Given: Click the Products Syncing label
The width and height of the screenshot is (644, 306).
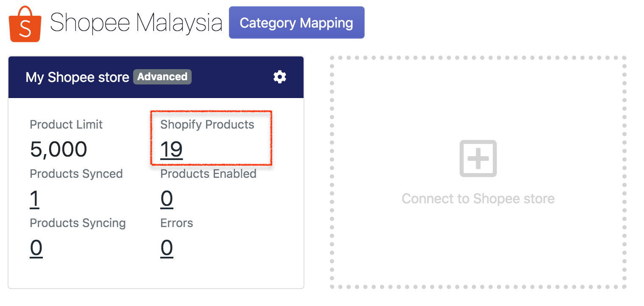Looking at the screenshot, I should (78, 223).
